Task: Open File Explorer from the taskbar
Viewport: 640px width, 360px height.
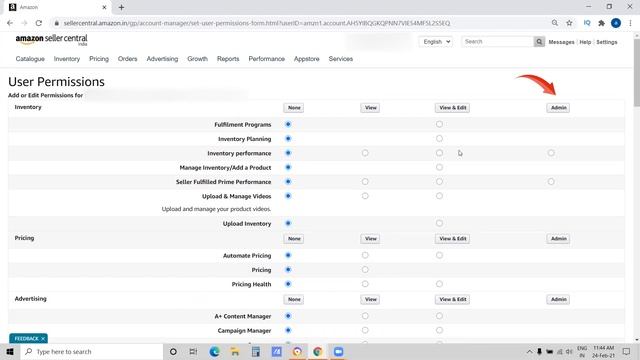Action: point(235,351)
